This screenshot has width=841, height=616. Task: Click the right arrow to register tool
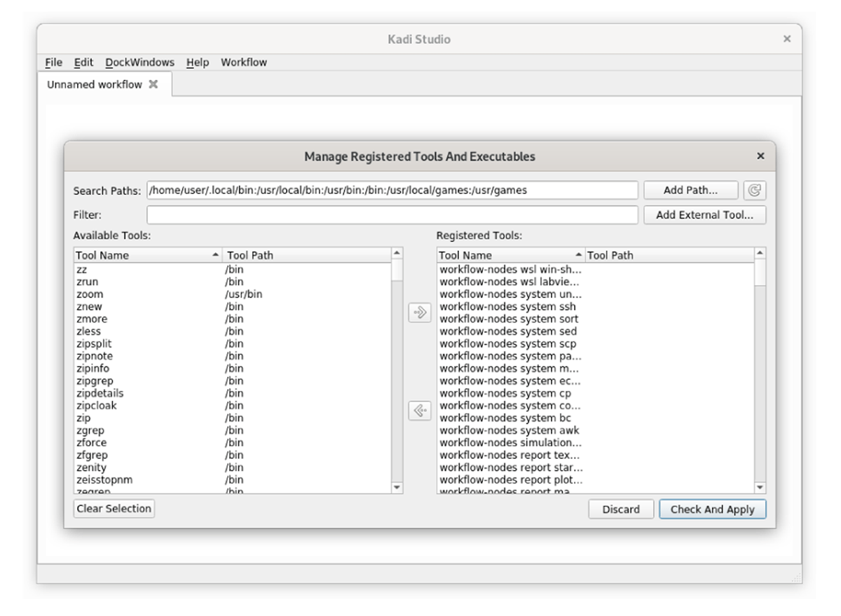pos(419,313)
